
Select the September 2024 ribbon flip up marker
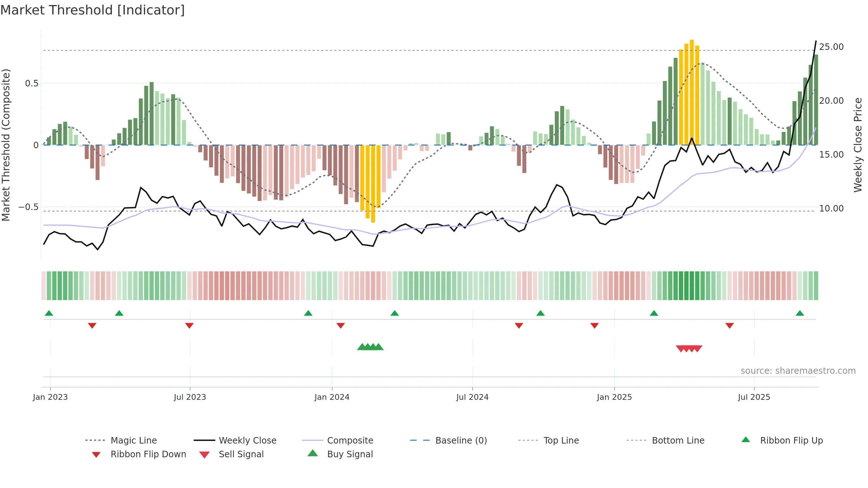point(540,313)
